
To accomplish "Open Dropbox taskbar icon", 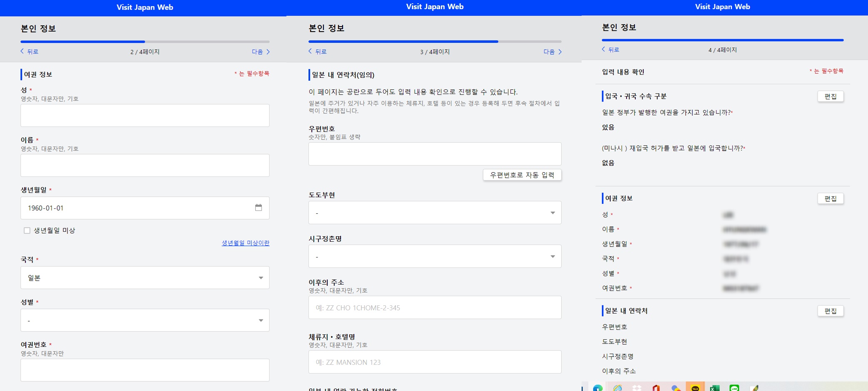I will click(637, 388).
